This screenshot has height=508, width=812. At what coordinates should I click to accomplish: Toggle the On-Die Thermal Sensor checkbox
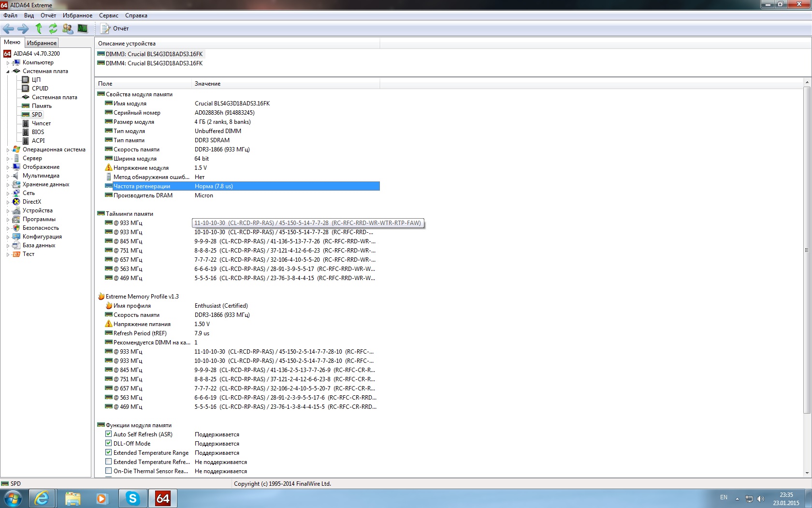(x=109, y=471)
